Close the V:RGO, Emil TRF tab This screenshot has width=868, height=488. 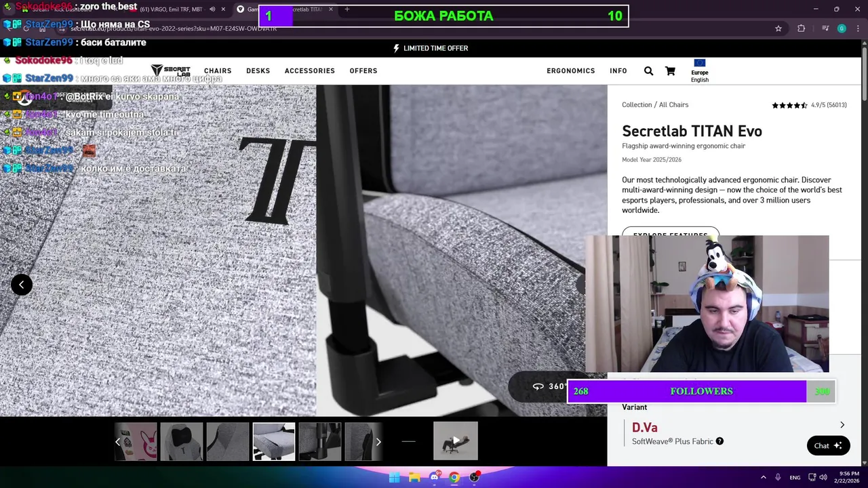click(x=223, y=9)
